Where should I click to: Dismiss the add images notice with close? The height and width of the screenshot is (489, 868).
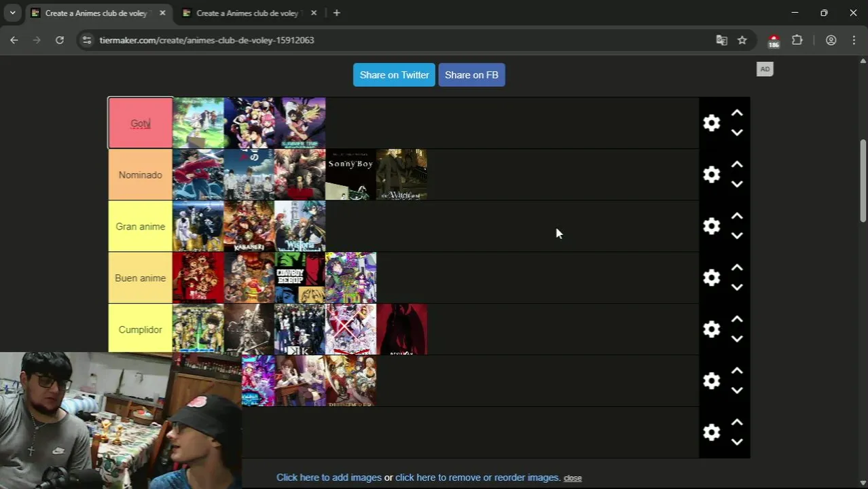click(x=573, y=478)
